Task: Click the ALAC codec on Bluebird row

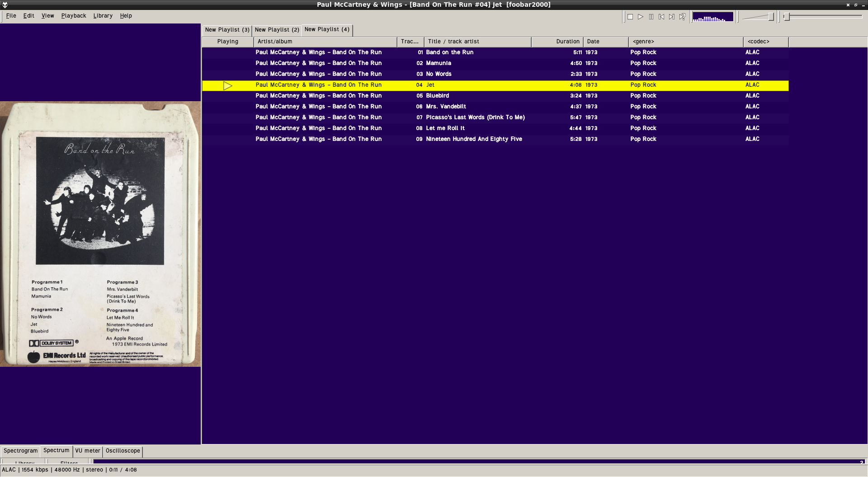Action: coord(752,96)
